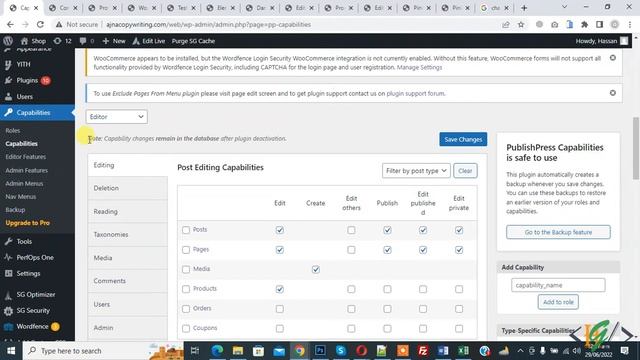
Task: Open Photoshop from taskbar
Action: point(320,351)
